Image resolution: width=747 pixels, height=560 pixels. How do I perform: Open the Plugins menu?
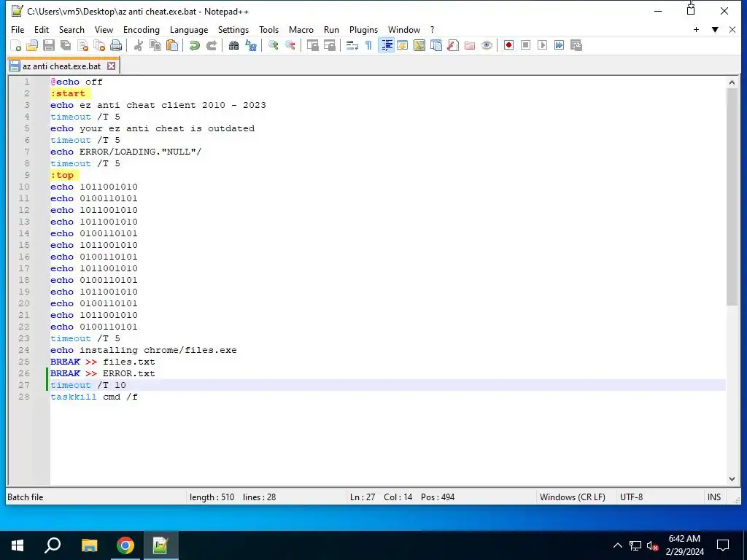tap(363, 29)
